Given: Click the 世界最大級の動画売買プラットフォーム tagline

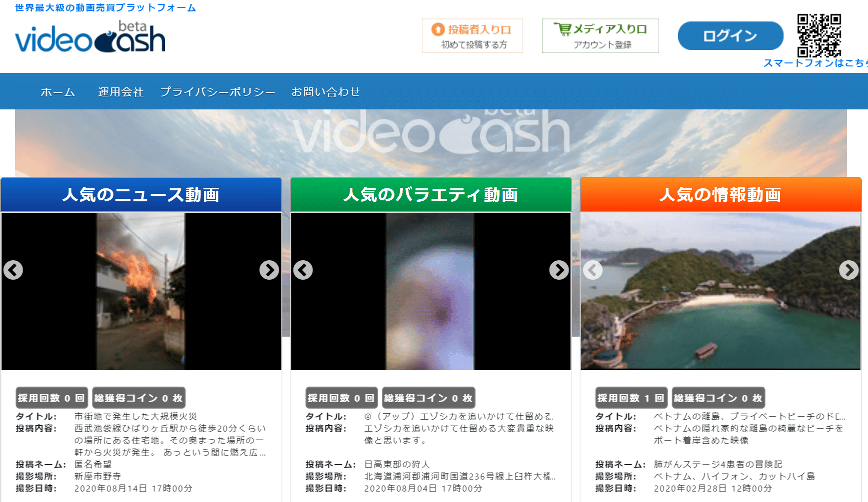Looking at the screenshot, I should click(105, 8).
